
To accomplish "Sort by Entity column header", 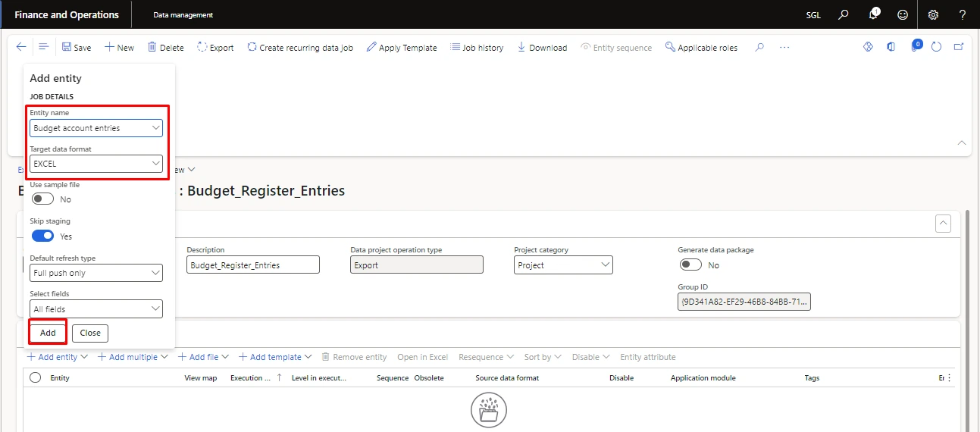I will [60, 377].
